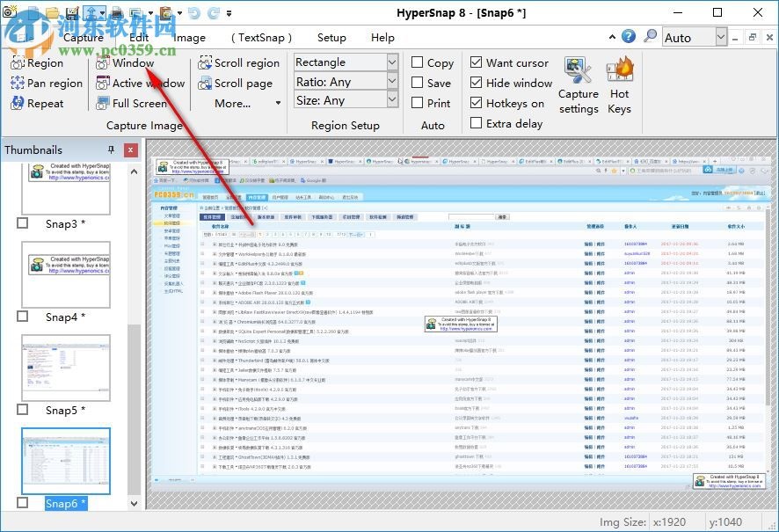Capture the Full Screen
The width and height of the screenshot is (779, 532).
(x=131, y=104)
